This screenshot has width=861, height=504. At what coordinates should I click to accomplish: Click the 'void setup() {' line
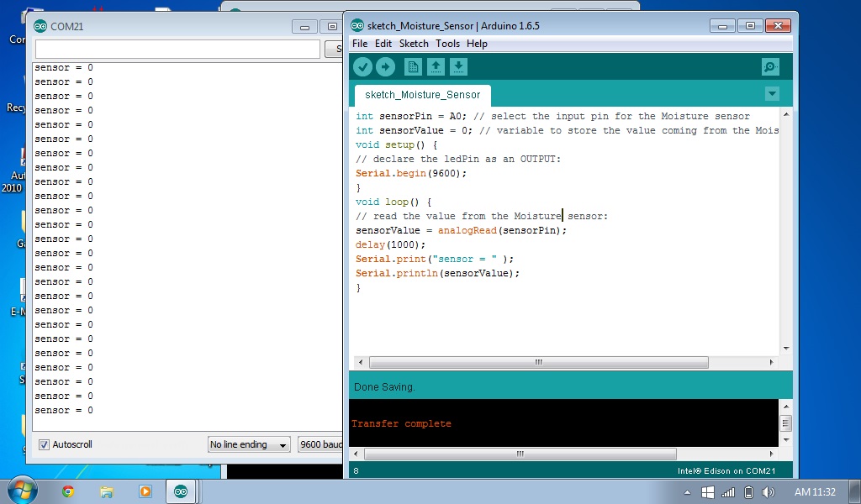pos(397,144)
